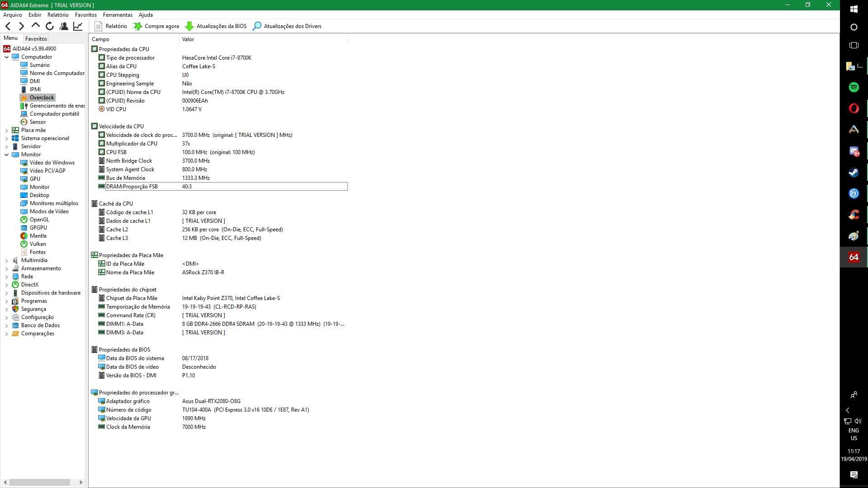Click Compre agora button
The height and width of the screenshot is (488, 868).
coord(156,26)
